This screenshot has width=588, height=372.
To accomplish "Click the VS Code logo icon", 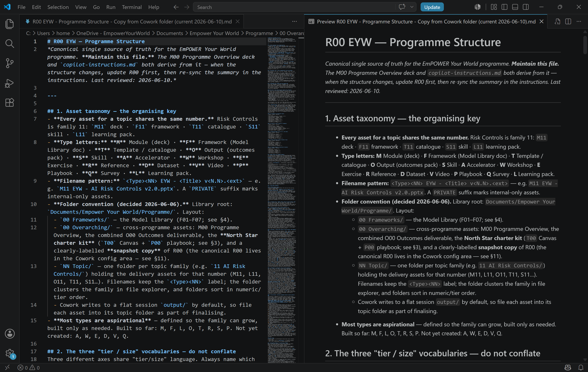I will pos(7,7).
